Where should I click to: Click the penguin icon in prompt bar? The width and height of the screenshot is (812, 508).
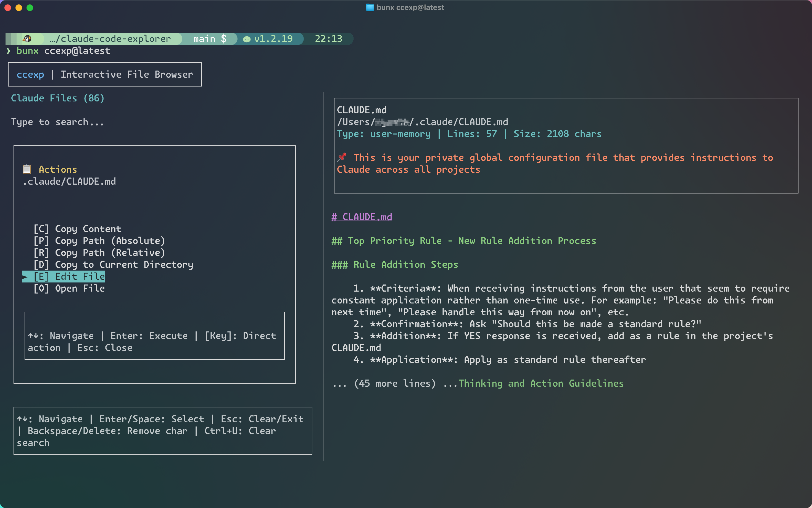pyautogui.click(x=27, y=39)
